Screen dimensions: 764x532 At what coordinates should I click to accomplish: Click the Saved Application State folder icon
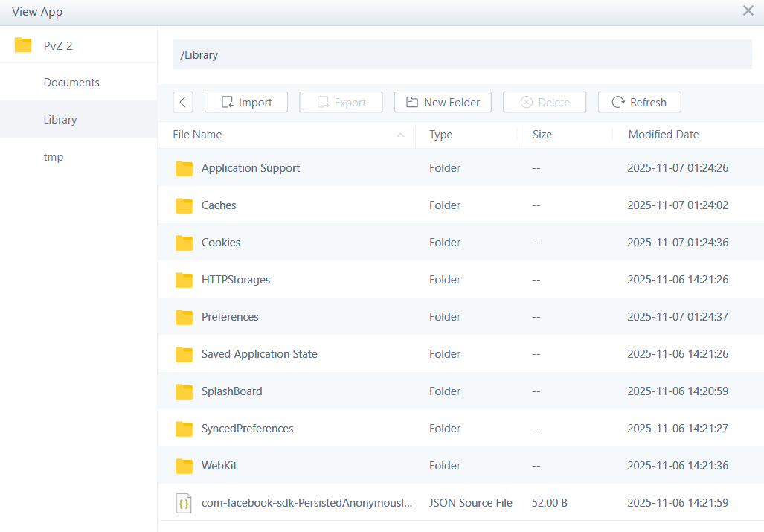pyautogui.click(x=184, y=354)
